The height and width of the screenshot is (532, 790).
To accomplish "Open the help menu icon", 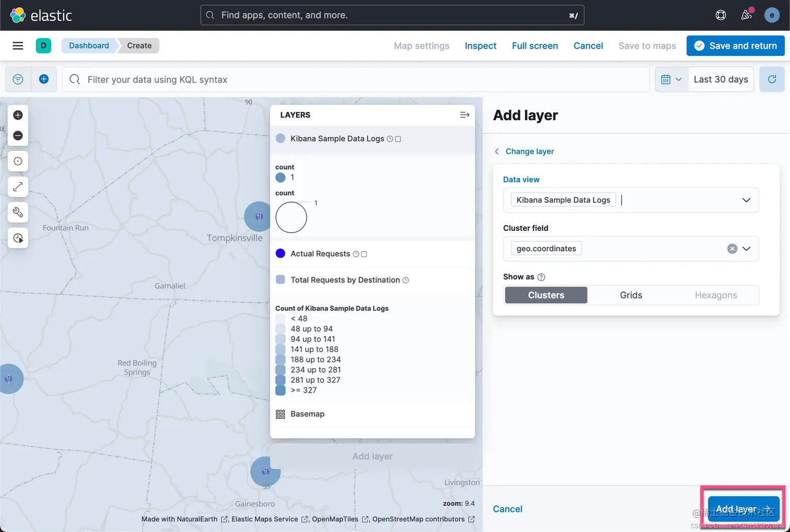I will point(721,15).
